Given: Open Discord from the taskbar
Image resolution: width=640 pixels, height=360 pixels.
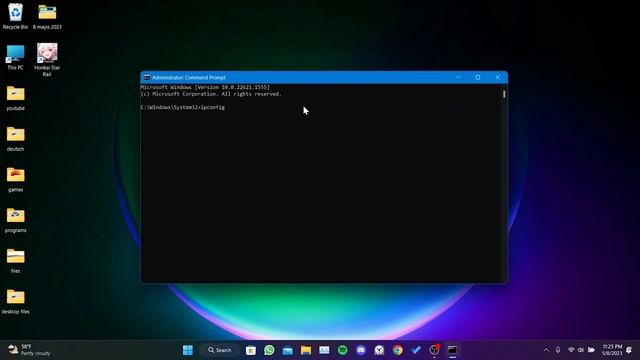Looking at the screenshot, I should pyautogui.click(x=361, y=350).
